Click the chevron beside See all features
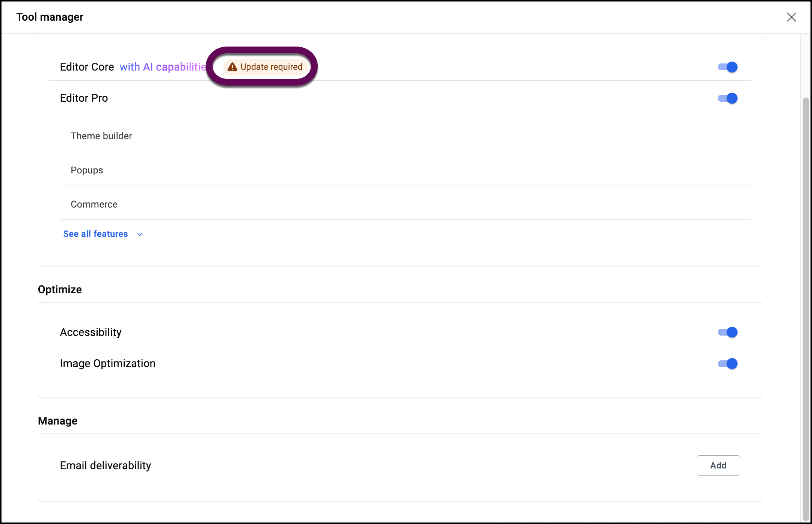Screen dimensions: 812x524 point(140,234)
